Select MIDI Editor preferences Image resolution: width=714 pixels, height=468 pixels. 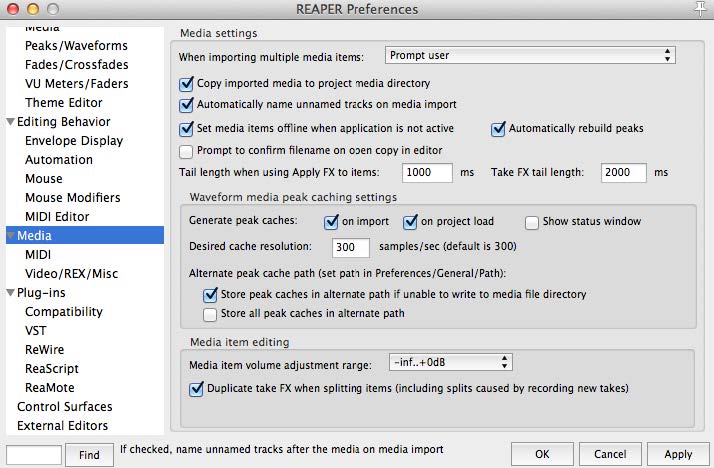pos(57,217)
